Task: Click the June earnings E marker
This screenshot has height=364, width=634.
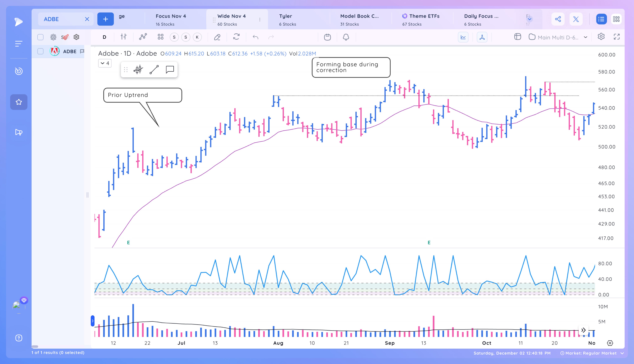Action: pyautogui.click(x=128, y=242)
